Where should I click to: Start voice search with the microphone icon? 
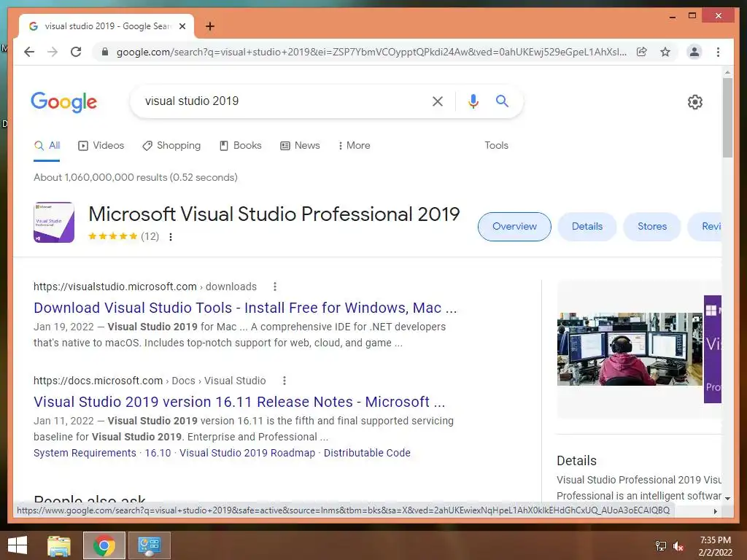pos(473,101)
